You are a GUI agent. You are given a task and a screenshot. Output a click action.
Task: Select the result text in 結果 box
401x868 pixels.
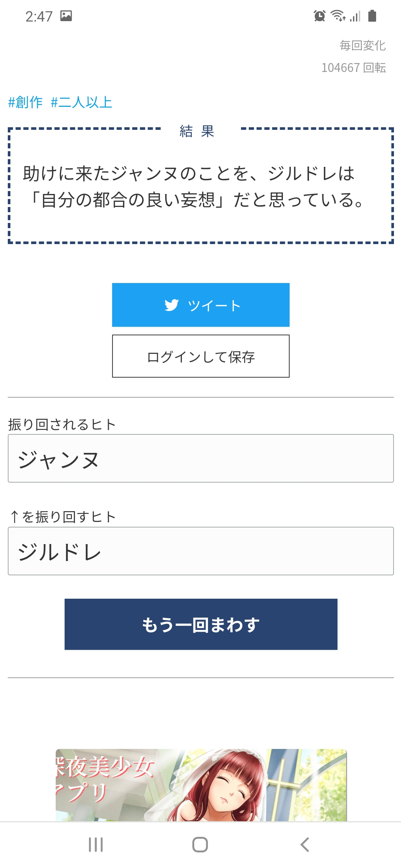193,187
